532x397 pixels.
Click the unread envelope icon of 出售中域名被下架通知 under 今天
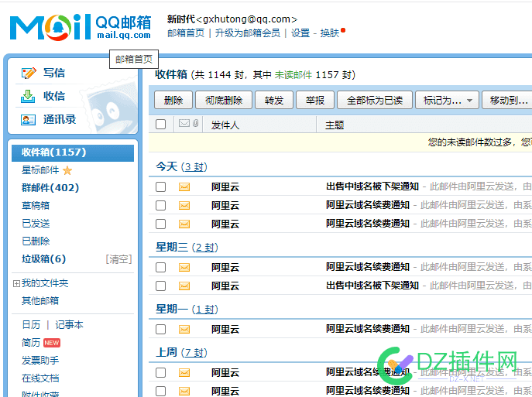coord(184,187)
